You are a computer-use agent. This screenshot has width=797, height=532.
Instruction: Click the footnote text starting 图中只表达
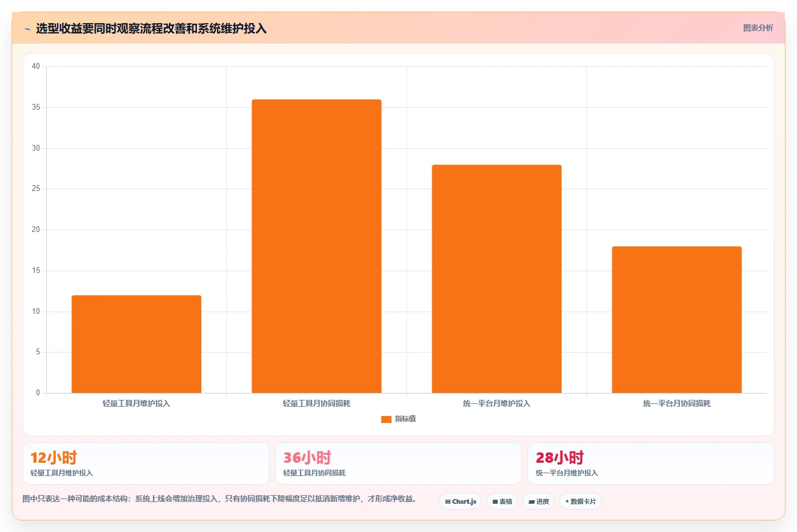219,499
